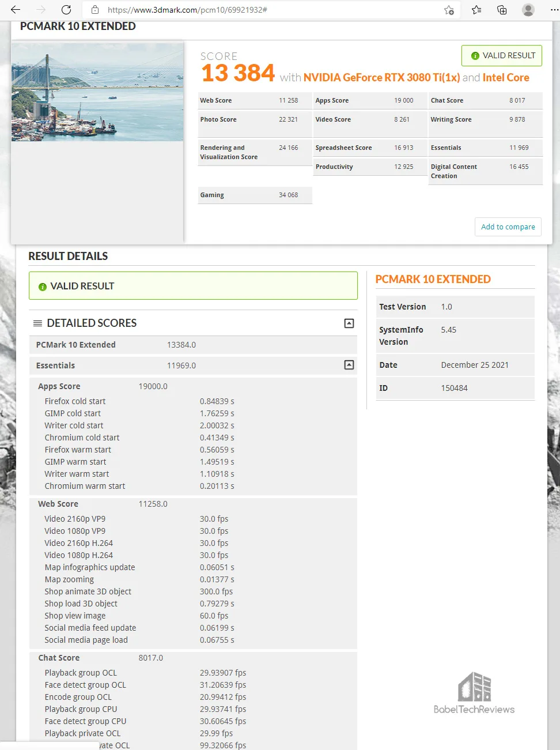Click the address bar URL field

click(271, 10)
